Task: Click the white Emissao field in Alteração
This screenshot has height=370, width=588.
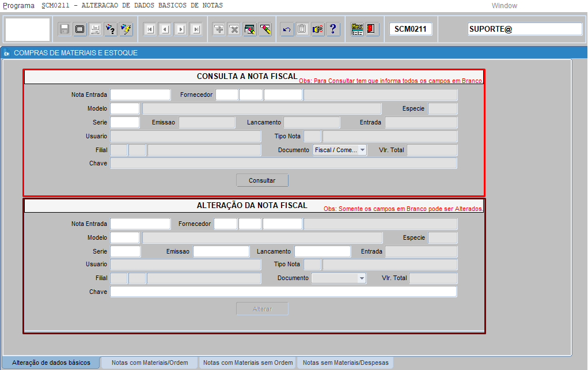Action: click(x=221, y=251)
